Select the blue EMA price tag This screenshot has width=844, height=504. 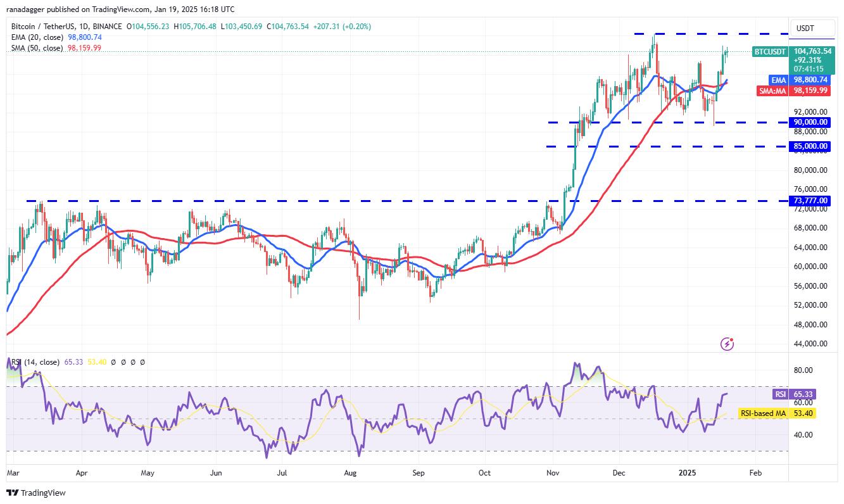pyautogui.click(x=778, y=80)
